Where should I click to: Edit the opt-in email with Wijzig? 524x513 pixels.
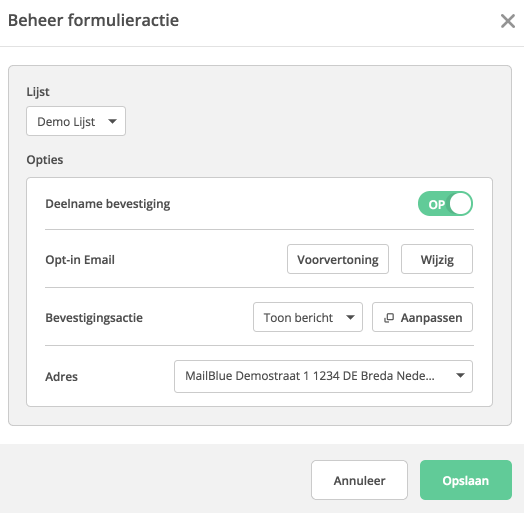pos(437,259)
